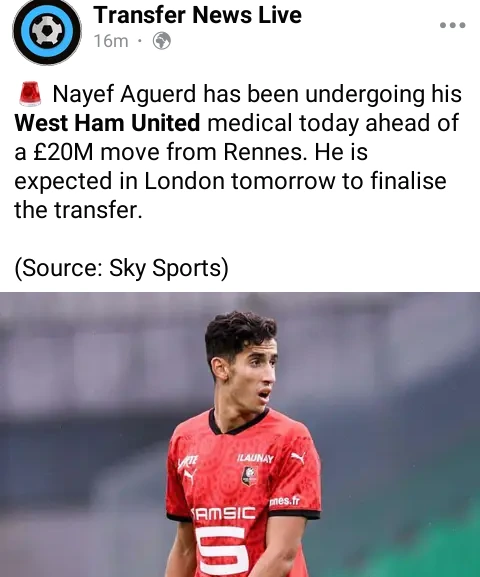Click the 16m post timestamp
Viewport: 480px width, 577px height.
[x=111, y=41]
